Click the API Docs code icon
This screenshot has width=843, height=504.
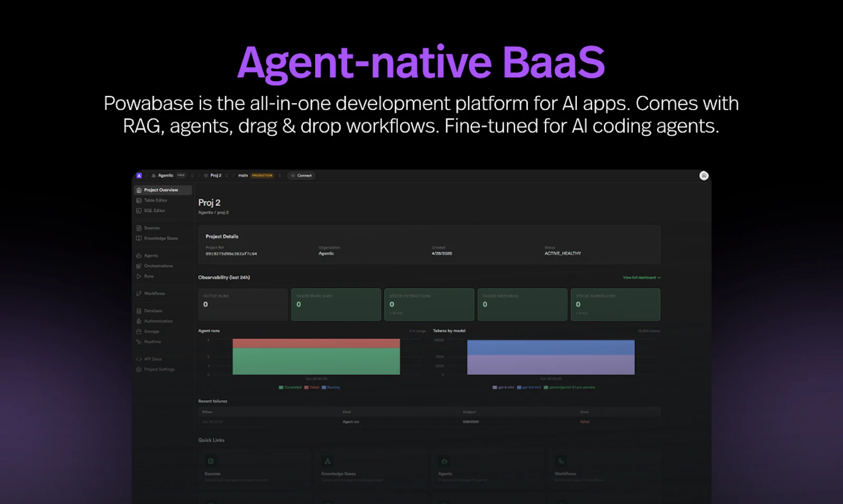tap(139, 359)
